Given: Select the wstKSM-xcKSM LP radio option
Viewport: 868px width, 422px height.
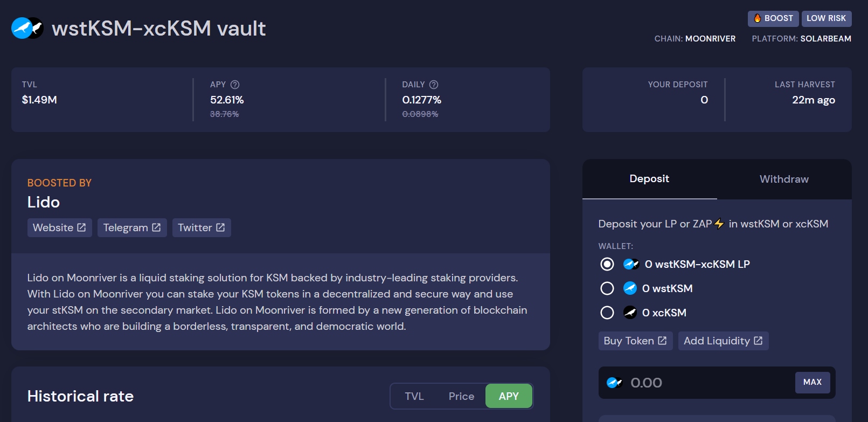Looking at the screenshot, I should 607,264.
